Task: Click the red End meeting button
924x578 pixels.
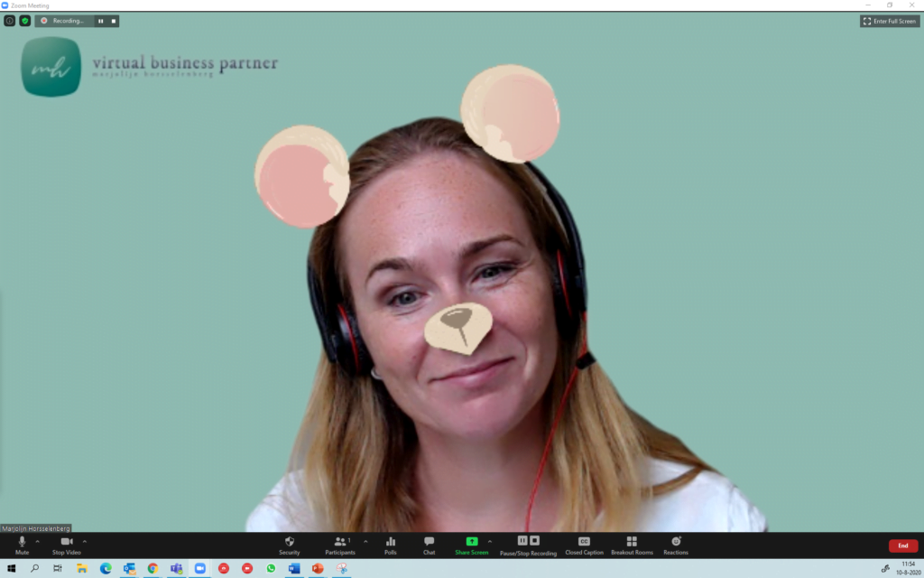Action: pyautogui.click(x=902, y=545)
